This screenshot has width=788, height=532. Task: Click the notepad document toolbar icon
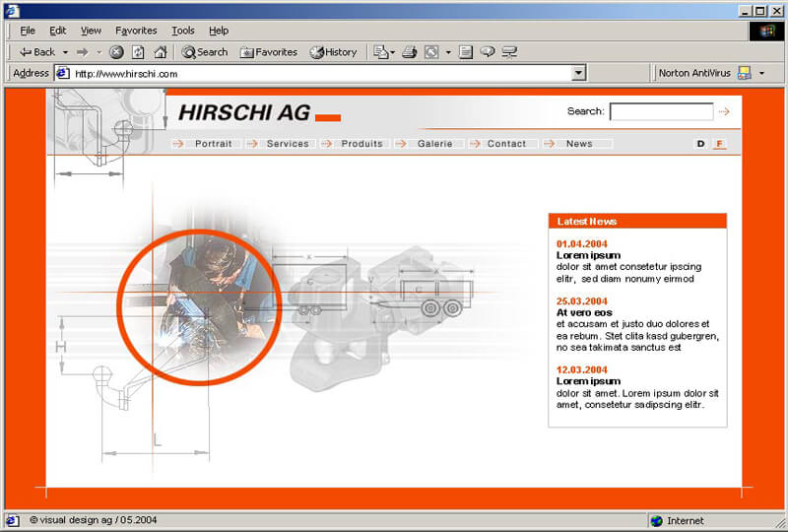click(x=466, y=52)
